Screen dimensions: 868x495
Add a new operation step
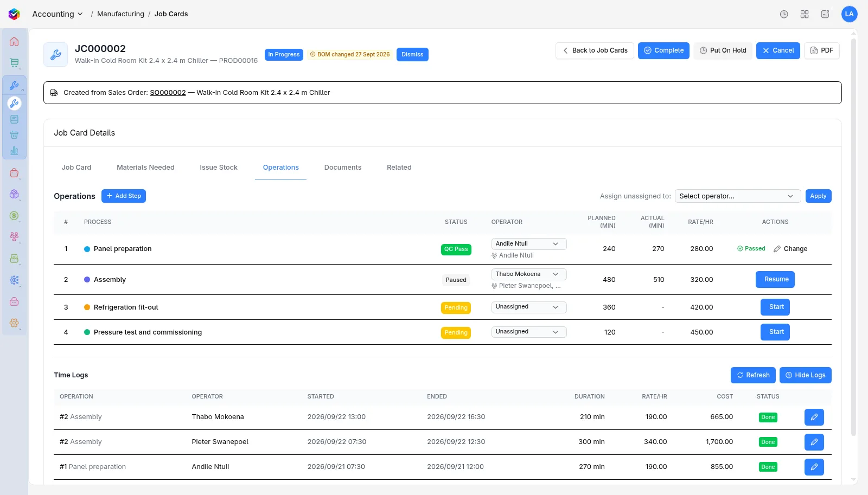point(124,196)
